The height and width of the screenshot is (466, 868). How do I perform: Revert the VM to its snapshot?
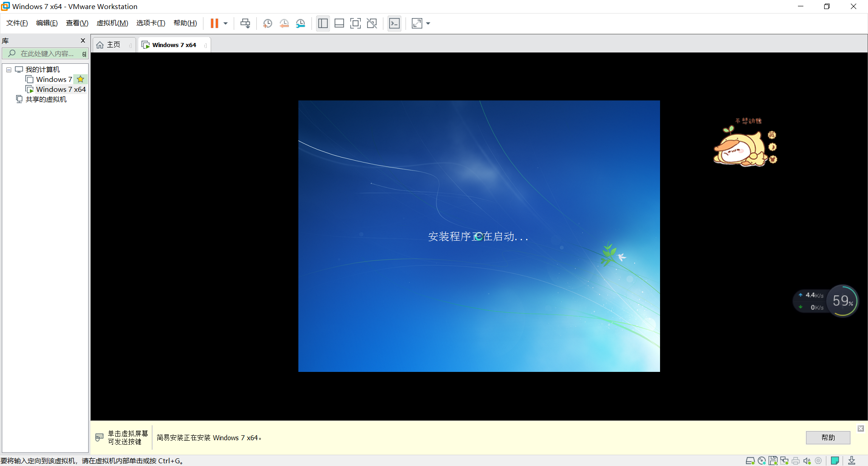[284, 23]
